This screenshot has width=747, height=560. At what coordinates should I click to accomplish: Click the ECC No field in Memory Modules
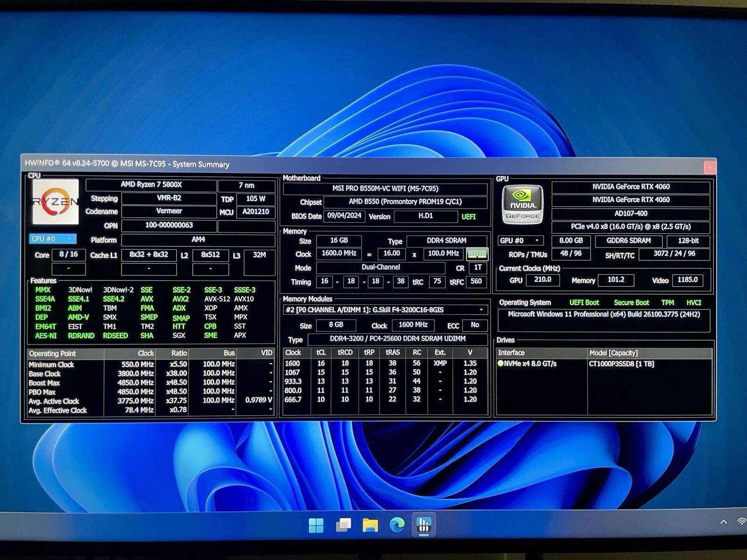(475, 325)
